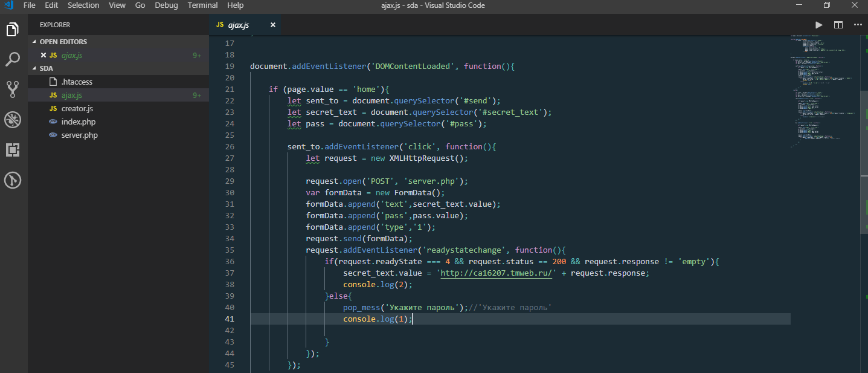
Task: Open the Edit menu
Action: (51, 5)
